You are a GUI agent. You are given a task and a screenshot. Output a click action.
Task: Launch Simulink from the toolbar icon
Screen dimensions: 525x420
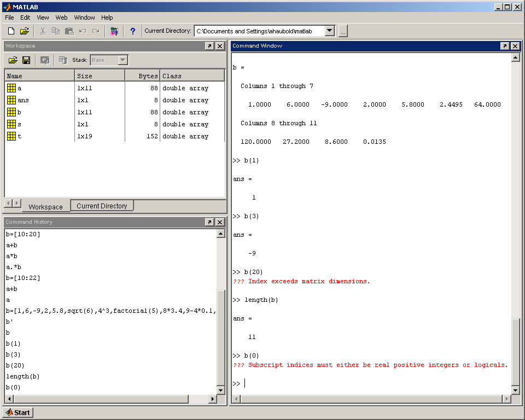(114, 31)
